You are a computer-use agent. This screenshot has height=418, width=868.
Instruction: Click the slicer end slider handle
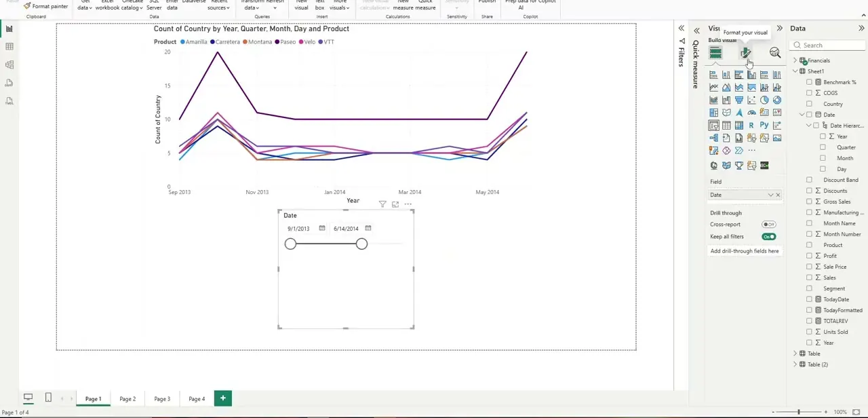click(x=361, y=244)
